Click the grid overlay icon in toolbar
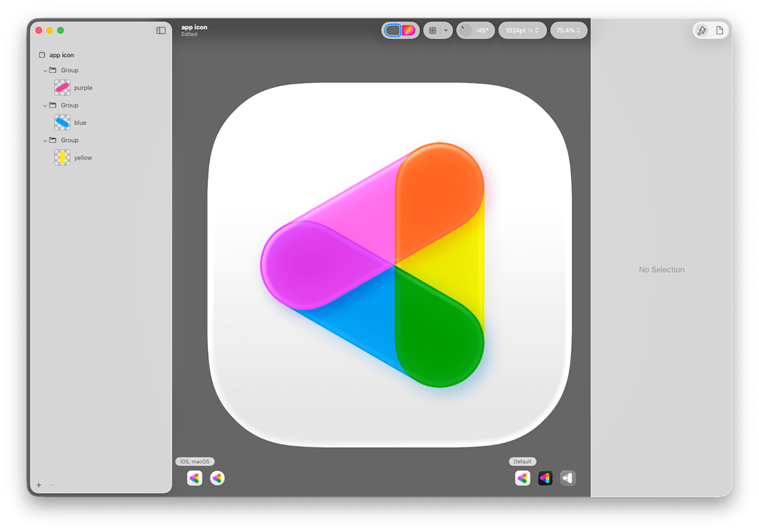This screenshot has width=759, height=532. coord(433,30)
